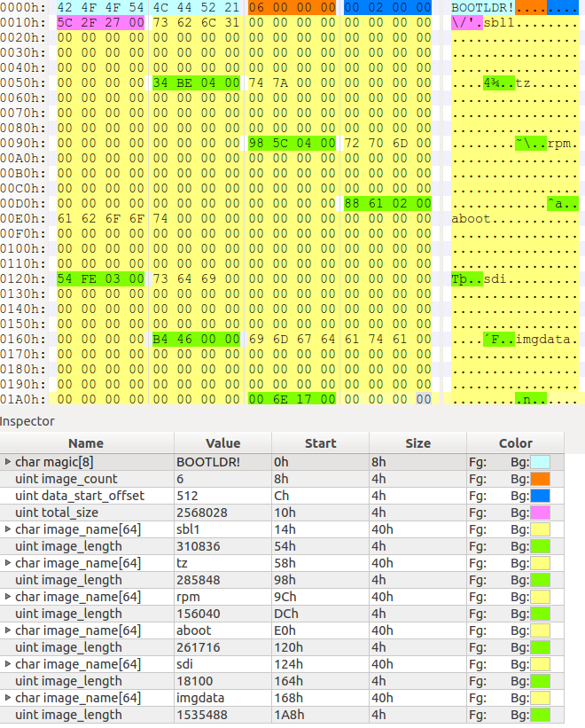The width and height of the screenshot is (585, 728).
Task: Click the Start column header
Action: [x=321, y=443]
